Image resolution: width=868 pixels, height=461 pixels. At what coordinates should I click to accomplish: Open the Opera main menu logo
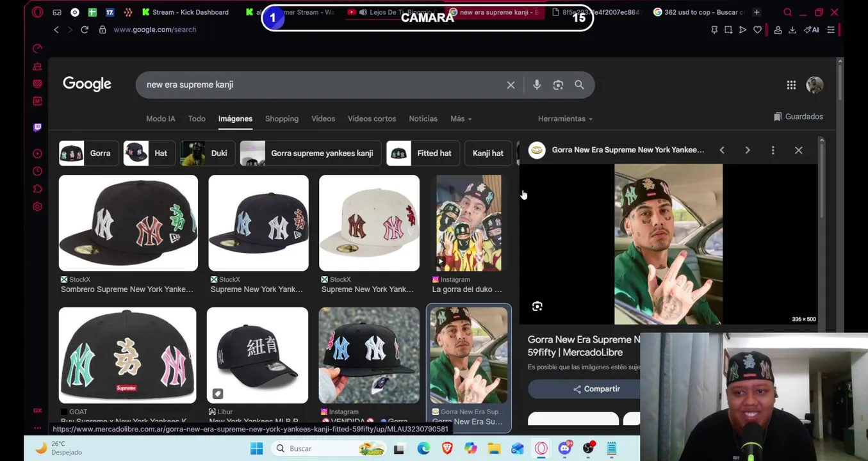[x=37, y=12]
